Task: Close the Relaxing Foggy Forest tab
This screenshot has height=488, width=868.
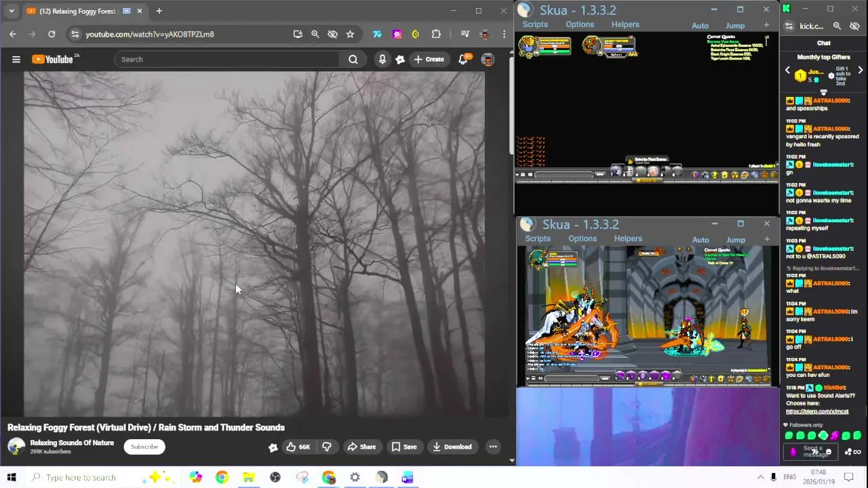Action: click(140, 11)
